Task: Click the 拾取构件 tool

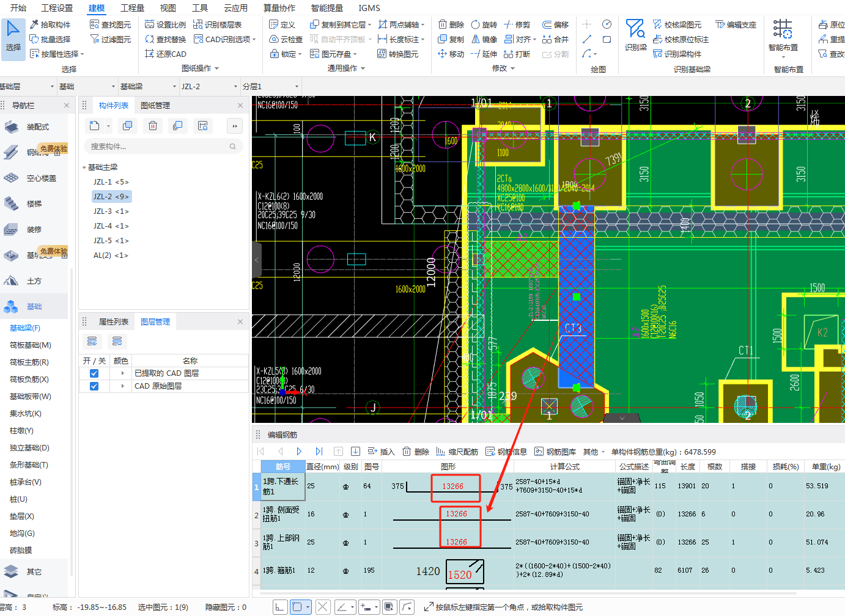Action: [x=50, y=24]
